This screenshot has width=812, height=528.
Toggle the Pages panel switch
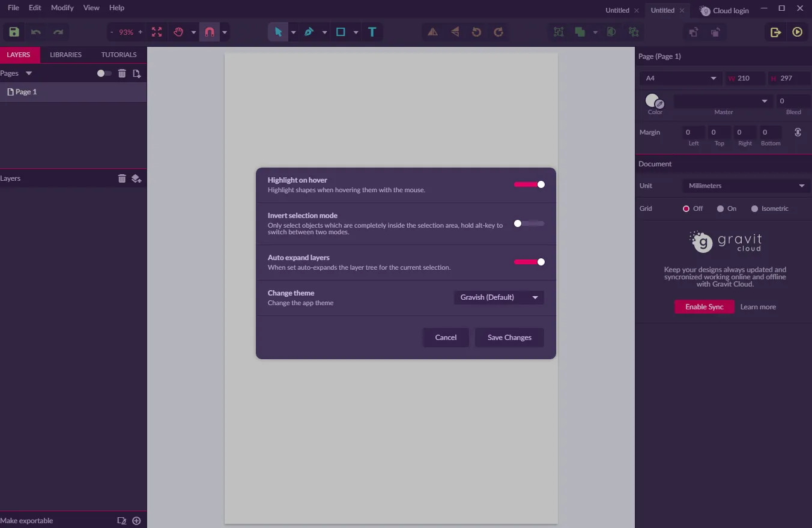pyautogui.click(x=105, y=73)
